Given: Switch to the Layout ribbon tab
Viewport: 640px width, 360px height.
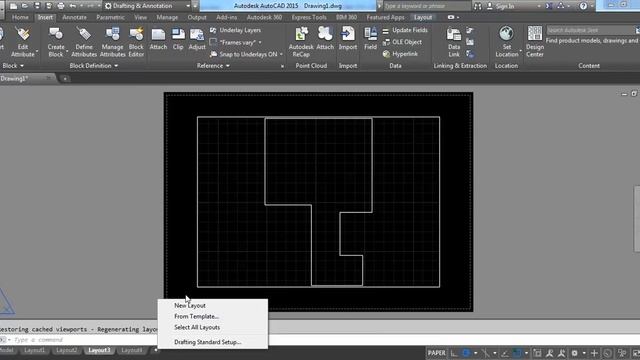Looking at the screenshot, I should [422, 18].
